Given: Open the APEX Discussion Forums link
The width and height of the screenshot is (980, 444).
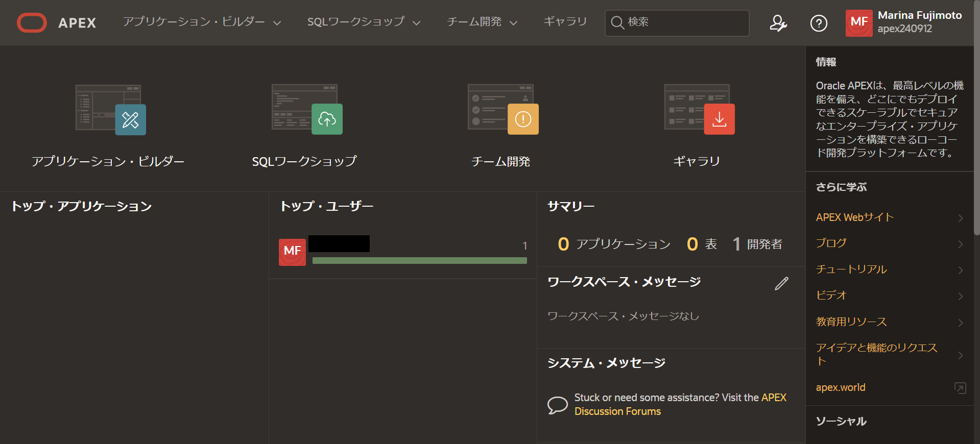Looking at the screenshot, I should [680, 404].
